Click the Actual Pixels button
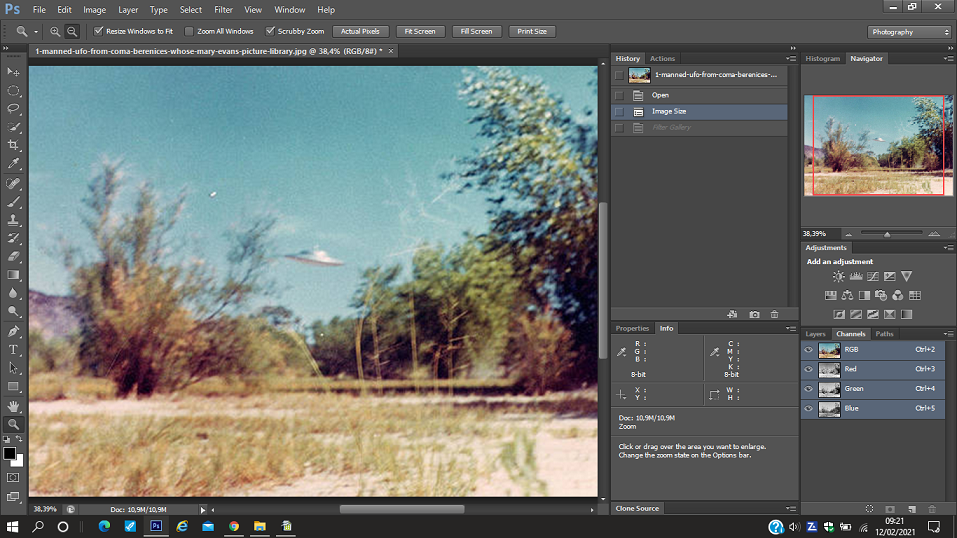The width and height of the screenshot is (957, 538). point(360,32)
